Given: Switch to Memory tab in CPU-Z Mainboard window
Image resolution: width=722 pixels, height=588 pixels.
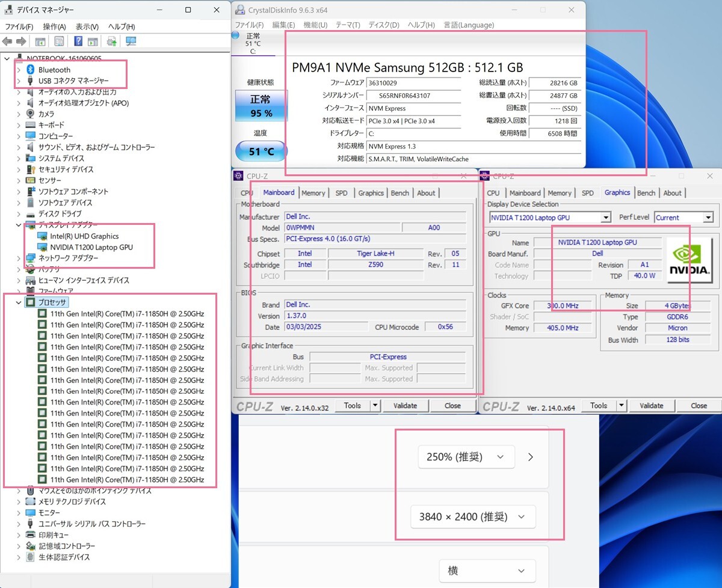Looking at the screenshot, I should 313,193.
